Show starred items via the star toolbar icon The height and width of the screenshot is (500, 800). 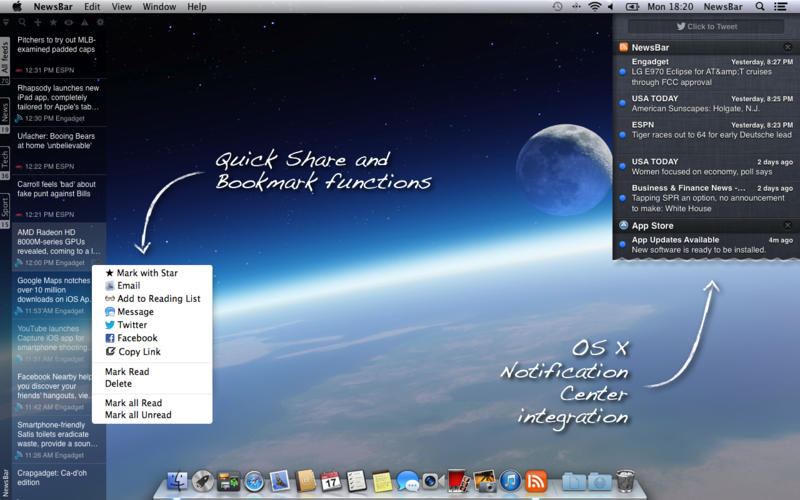click(x=53, y=22)
